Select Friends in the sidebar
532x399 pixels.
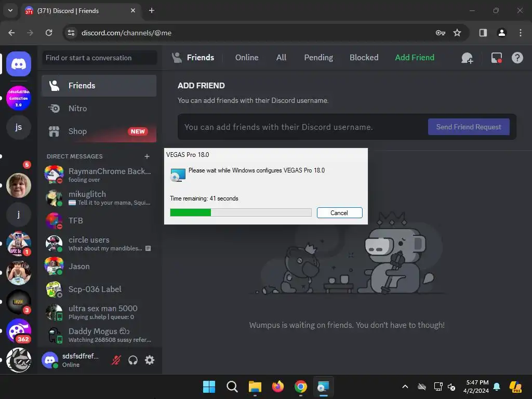tap(99, 86)
